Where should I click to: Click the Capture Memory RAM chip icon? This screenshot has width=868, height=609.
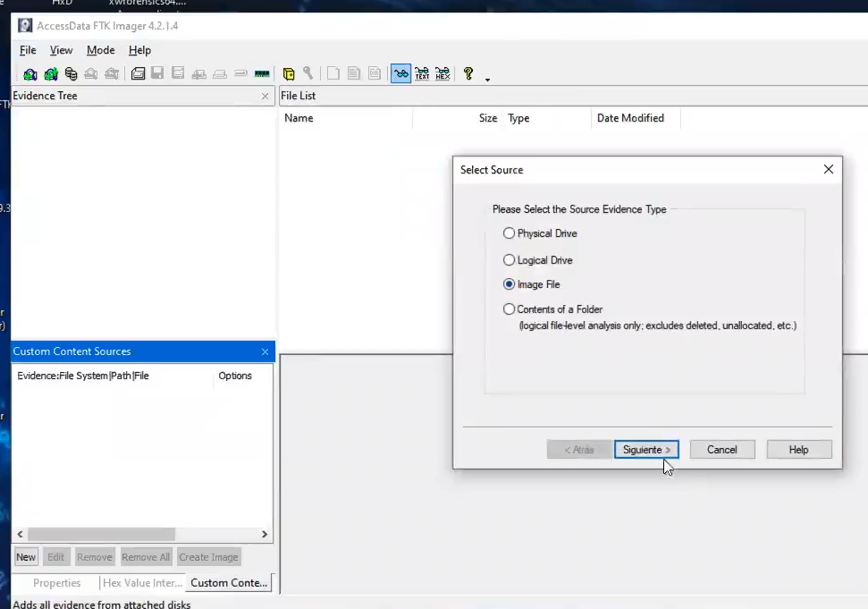262,73
